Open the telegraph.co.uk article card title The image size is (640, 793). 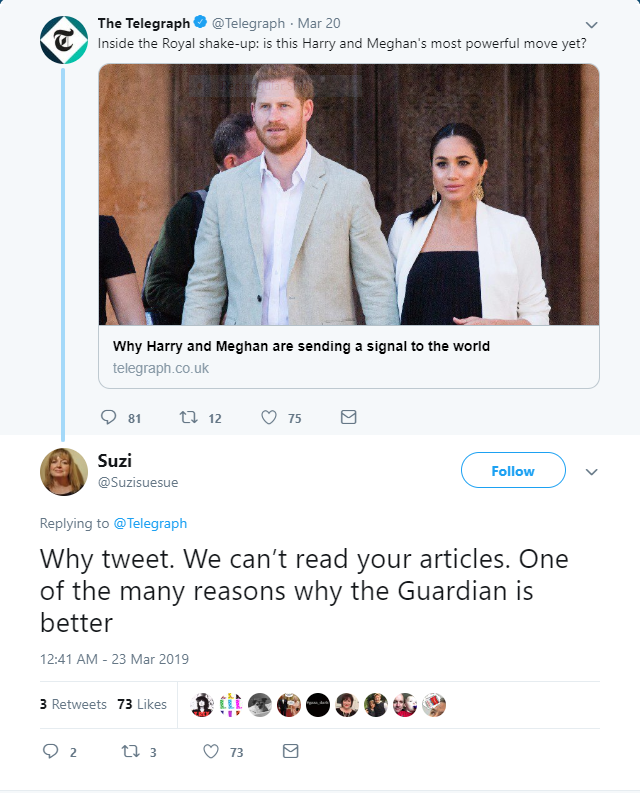pyautogui.click(x=301, y=346)
